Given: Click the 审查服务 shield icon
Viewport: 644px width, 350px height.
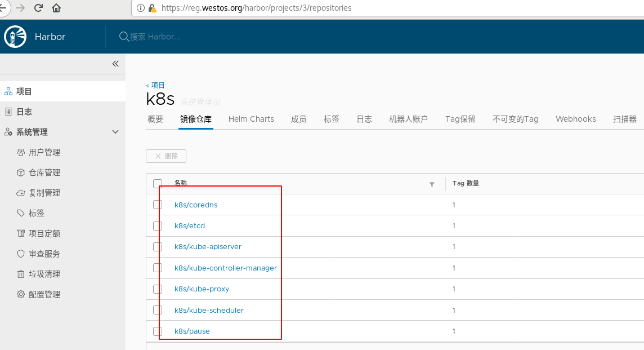Looking at the screenshot, I should point(20,254).
